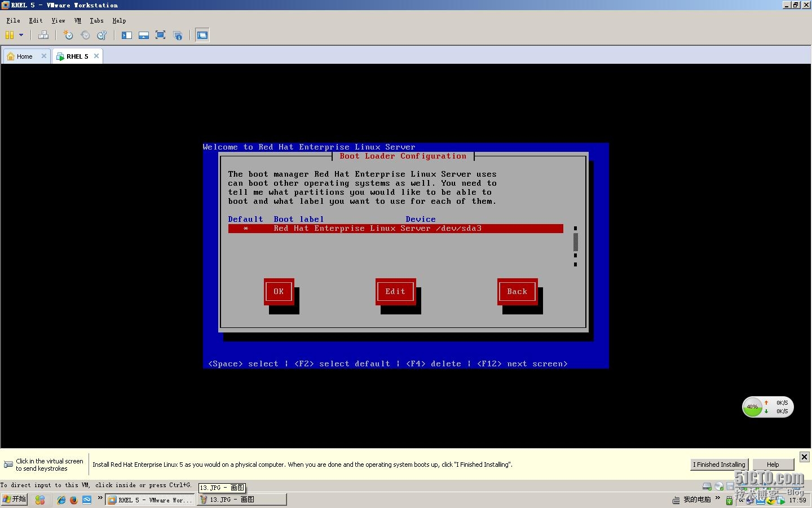Viewport: 812px width, 508px height.
Task: Launch Firefox from quick launch
Action: click(74, 500)
